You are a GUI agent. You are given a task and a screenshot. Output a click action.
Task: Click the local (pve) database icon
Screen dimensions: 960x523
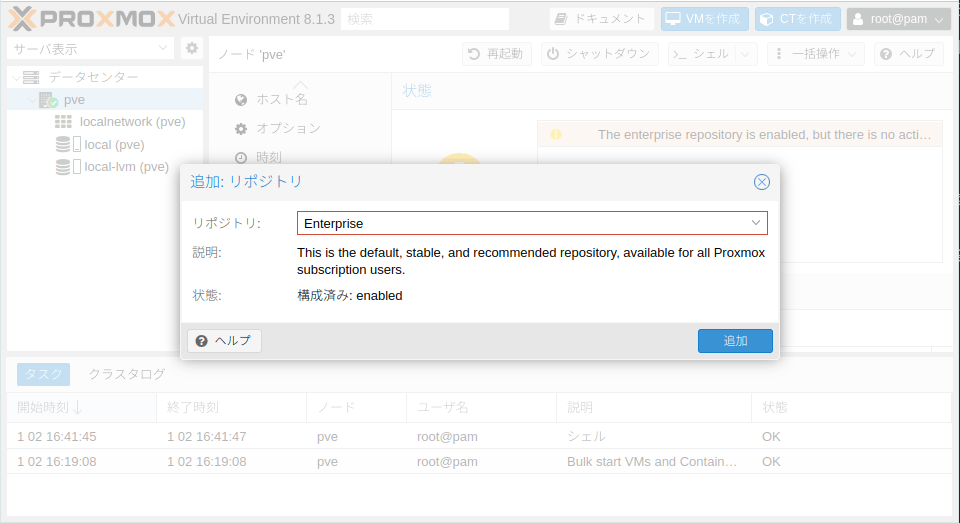point(63,145)
